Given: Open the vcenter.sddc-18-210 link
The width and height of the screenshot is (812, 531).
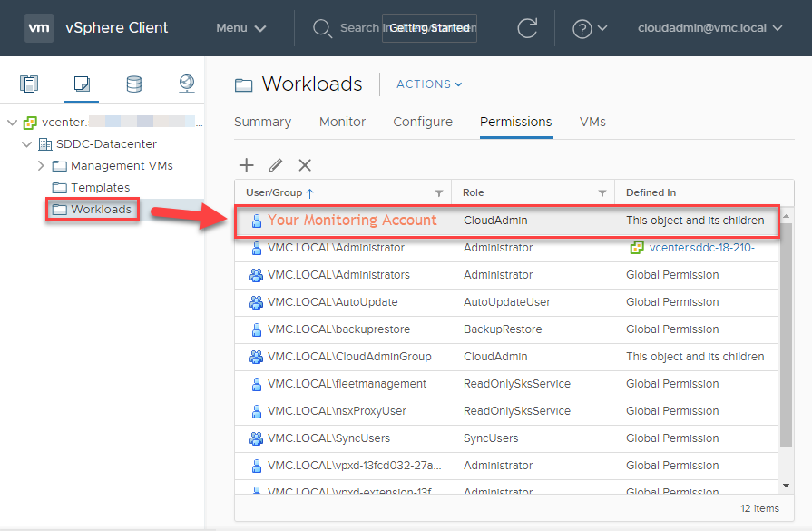Looking at the screenshot, I should click(x=706, y=248).
